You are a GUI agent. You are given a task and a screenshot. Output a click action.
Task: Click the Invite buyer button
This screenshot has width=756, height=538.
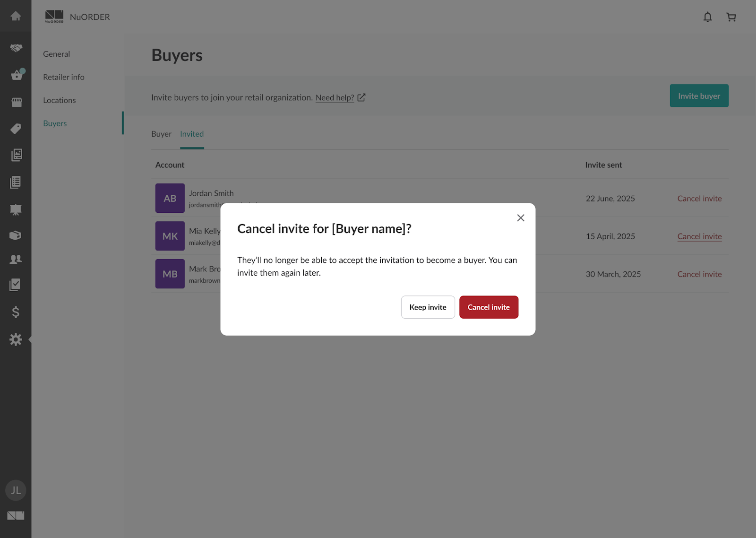699,96
